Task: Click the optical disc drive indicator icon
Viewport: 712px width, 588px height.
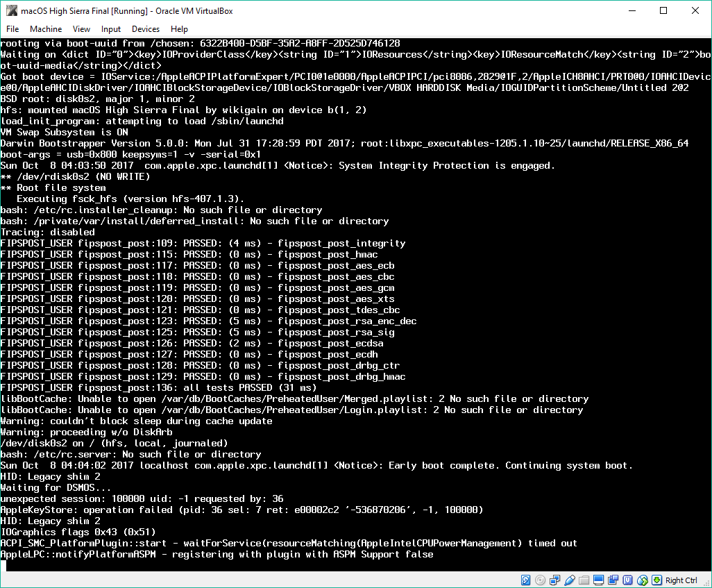Action: pos(540,580)
